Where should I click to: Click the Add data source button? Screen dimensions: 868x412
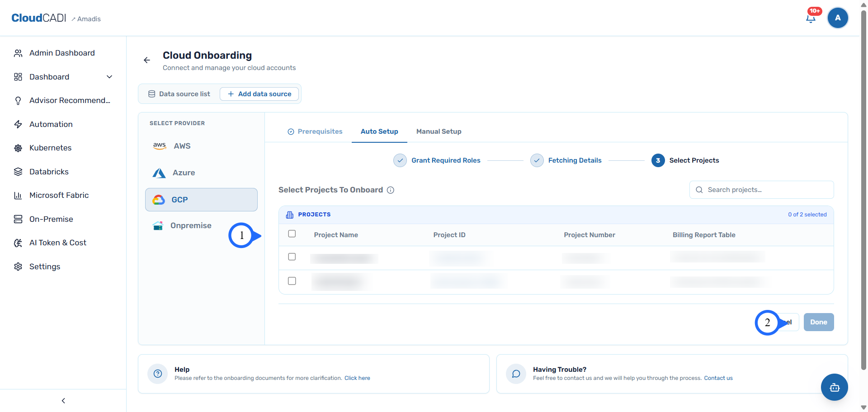pos(259,94)
